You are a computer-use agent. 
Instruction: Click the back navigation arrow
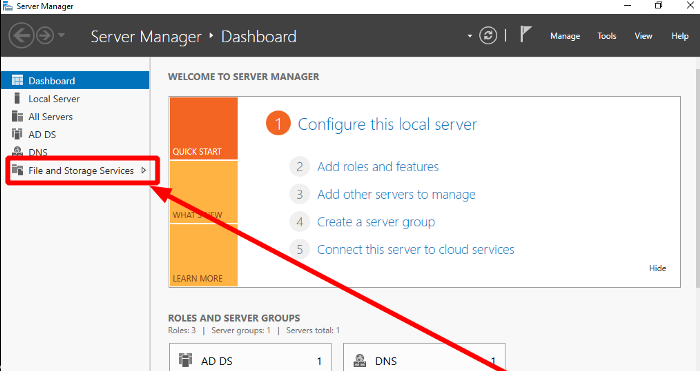tap(21, 35)
